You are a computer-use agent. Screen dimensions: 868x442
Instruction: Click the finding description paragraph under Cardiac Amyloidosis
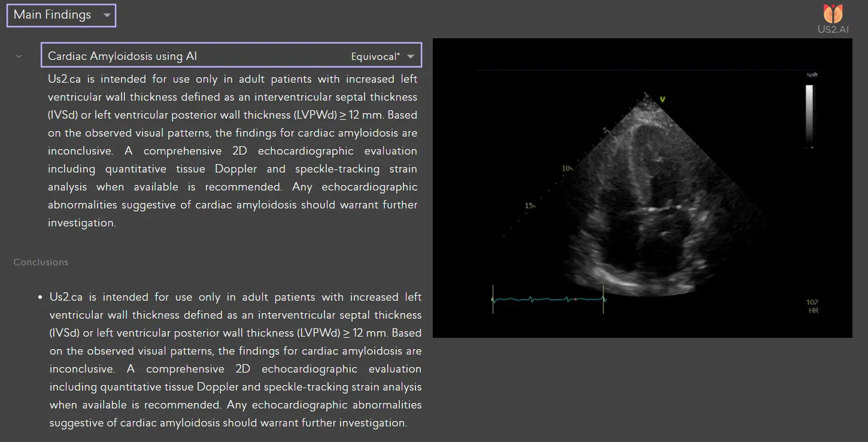[233, 151]
